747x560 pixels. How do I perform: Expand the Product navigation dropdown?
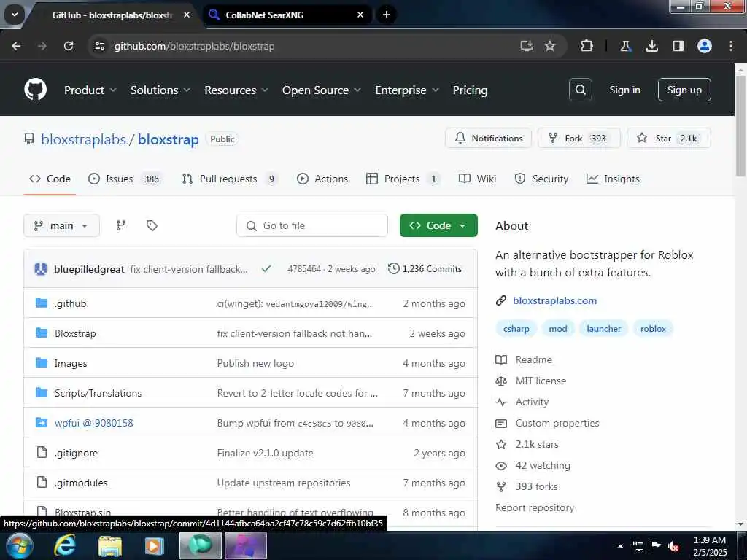(x=90, y=90)
